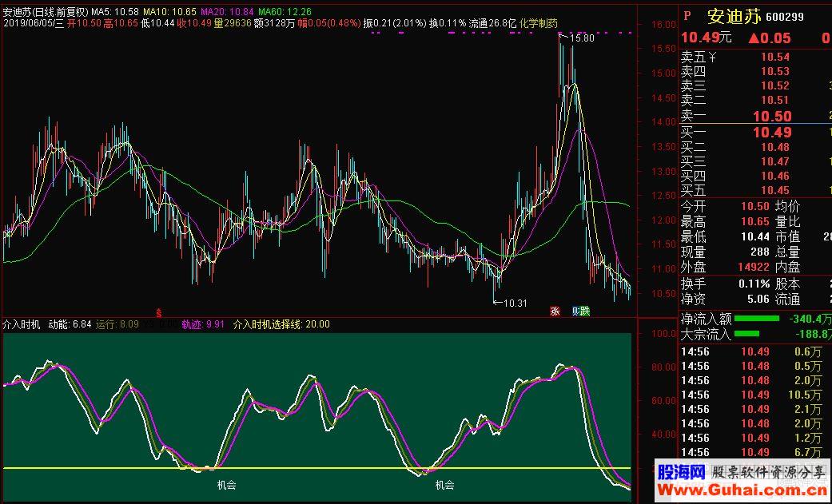Click the 介入时机 indicator name
The height and width of the screenshot is (504, 832).
click(x=22, y=324)
